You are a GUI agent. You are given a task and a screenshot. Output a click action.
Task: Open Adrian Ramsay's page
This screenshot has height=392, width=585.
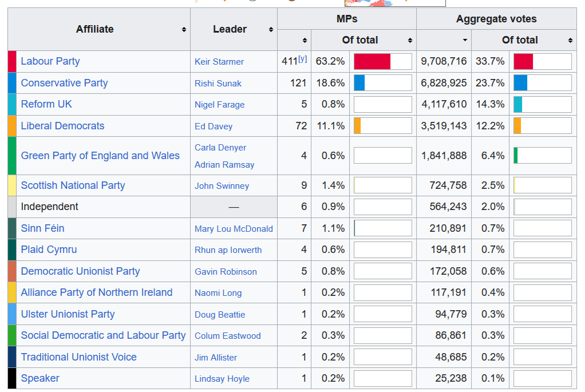point(224,165)
